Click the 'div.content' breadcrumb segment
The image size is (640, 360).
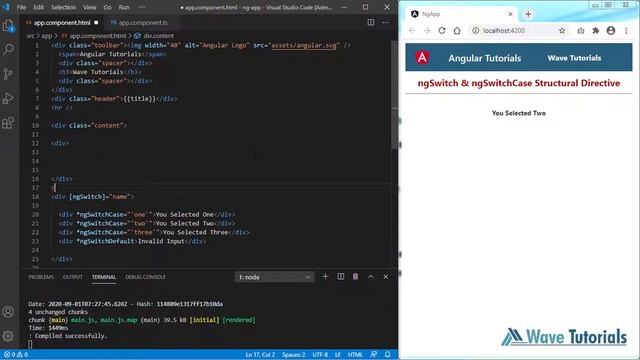pos(158,36)
